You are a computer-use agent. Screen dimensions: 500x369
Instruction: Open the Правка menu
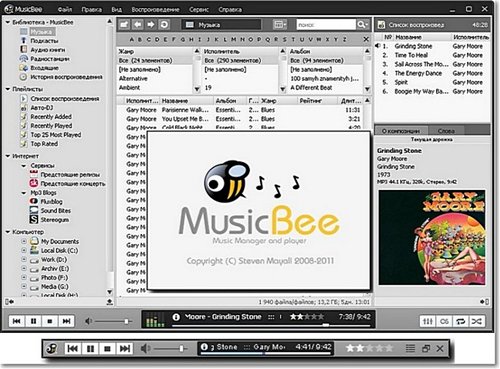[91, 9]
